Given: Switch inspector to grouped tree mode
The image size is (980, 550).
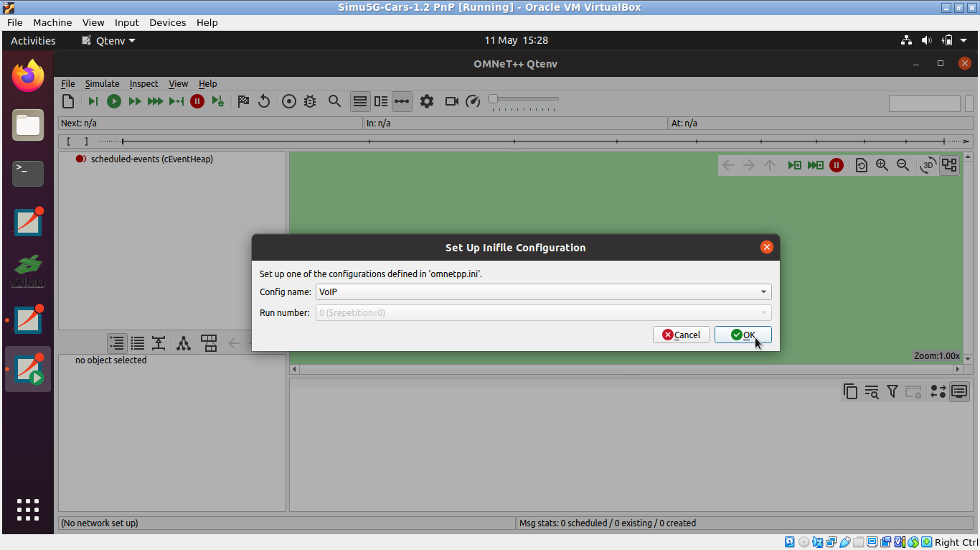Looking at the screenshot, I should click(117, 343).
